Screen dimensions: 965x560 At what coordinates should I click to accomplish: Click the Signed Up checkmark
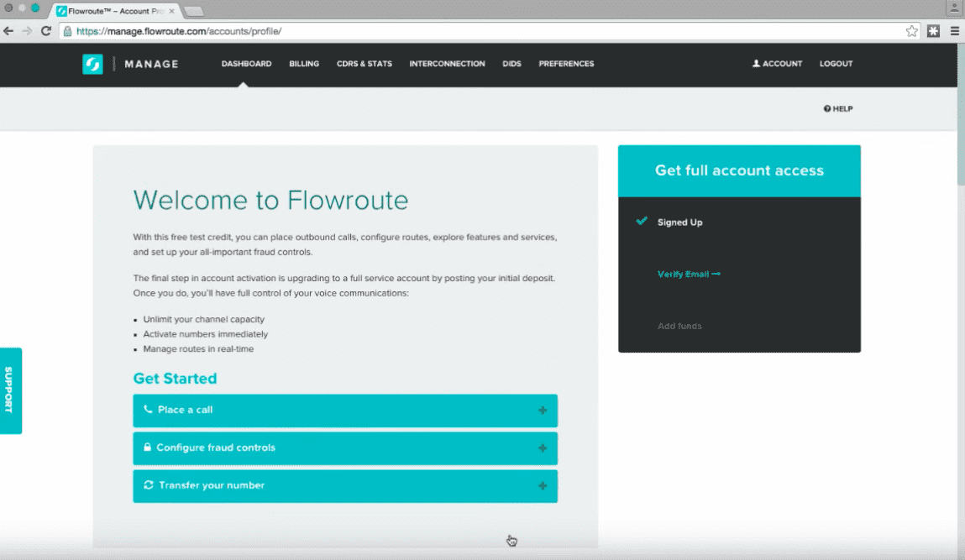tap(642, 222)
